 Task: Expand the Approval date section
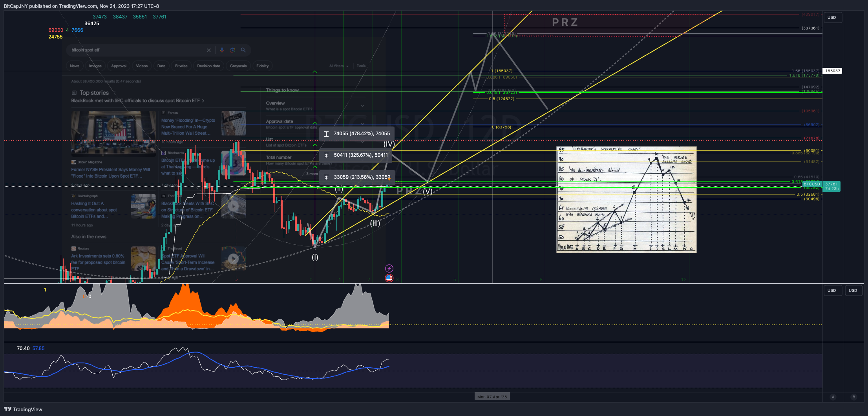tap(362, 124)
